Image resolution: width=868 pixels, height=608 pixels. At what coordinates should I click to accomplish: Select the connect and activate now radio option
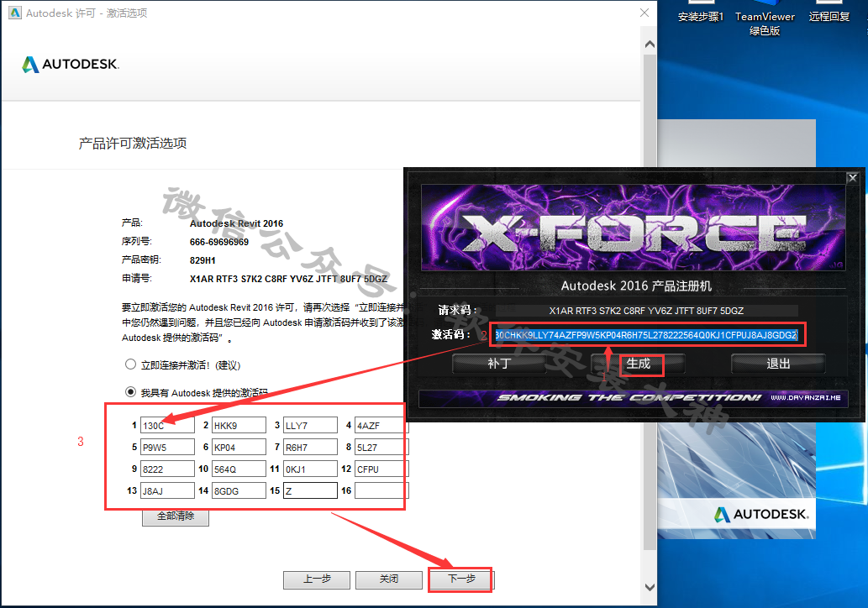(x=130, y=364)
